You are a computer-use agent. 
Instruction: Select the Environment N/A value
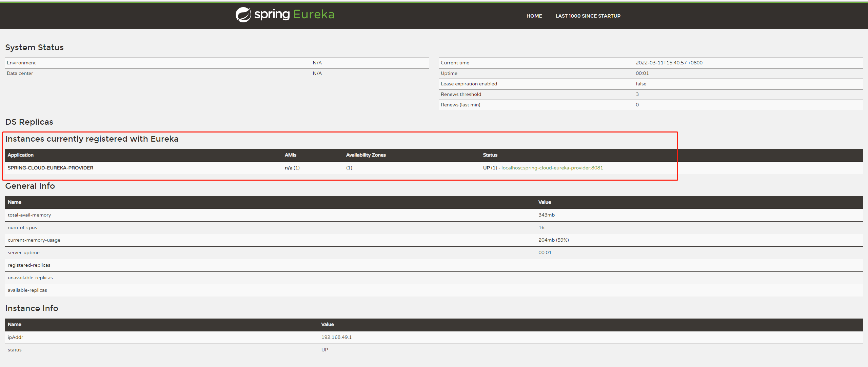coord(317,63)
